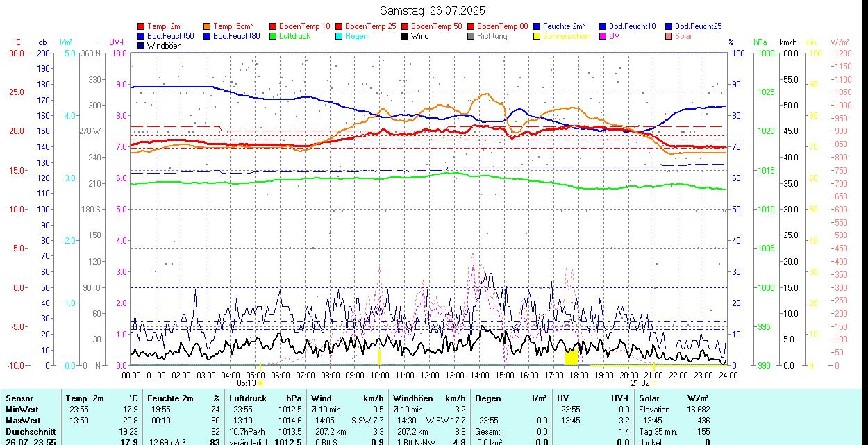Click the Luftdruck column header in table
The image size is (868, 445).
click(247, 398)
